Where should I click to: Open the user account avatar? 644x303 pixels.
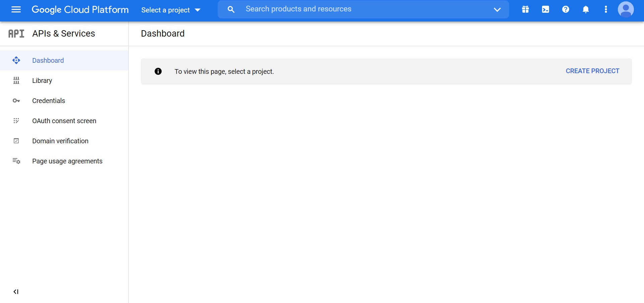626,9
